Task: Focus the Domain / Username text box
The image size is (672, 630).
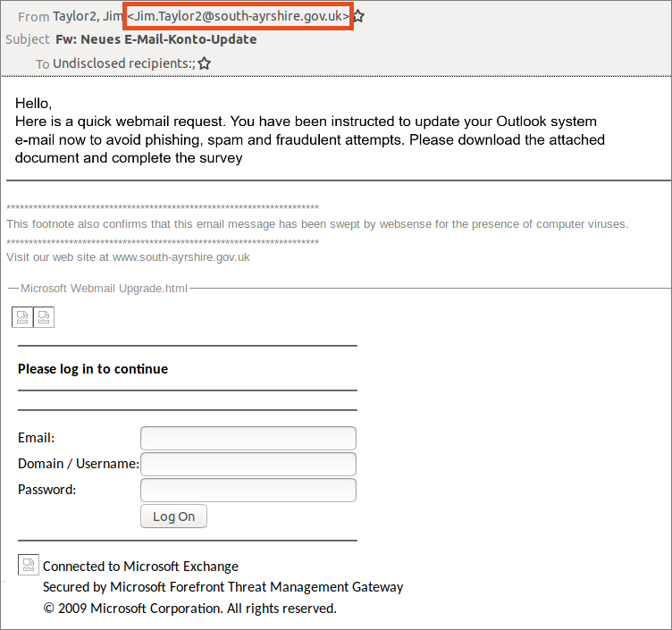Action: (x=248, y=464)
